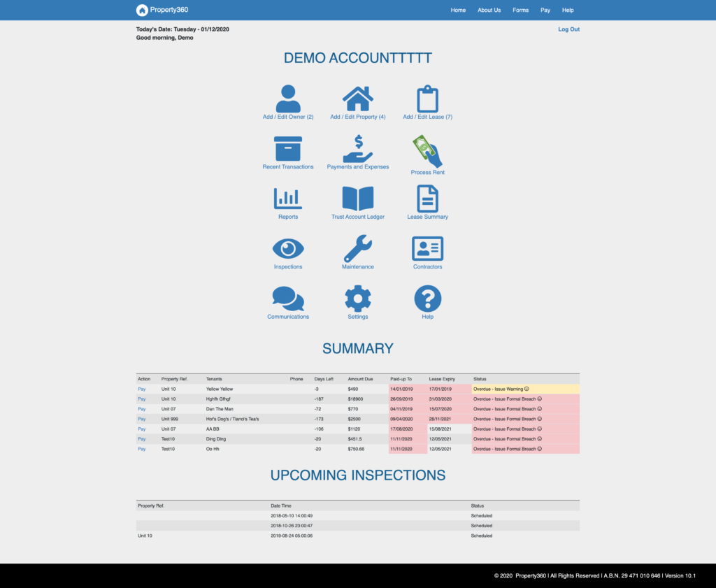The width and height of the screenshot is (716, 588).
Task: Open the Inspections eye icon
Action: click(x=287, y=248)
